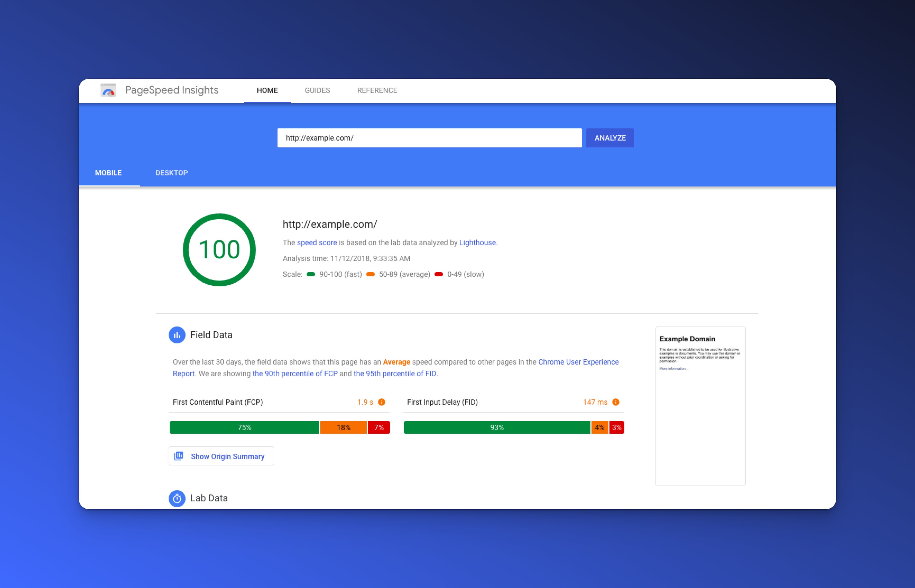Click the URL input field
This screenshot has width=915, height=588.
pyautogui.click(x=429, y=138)
